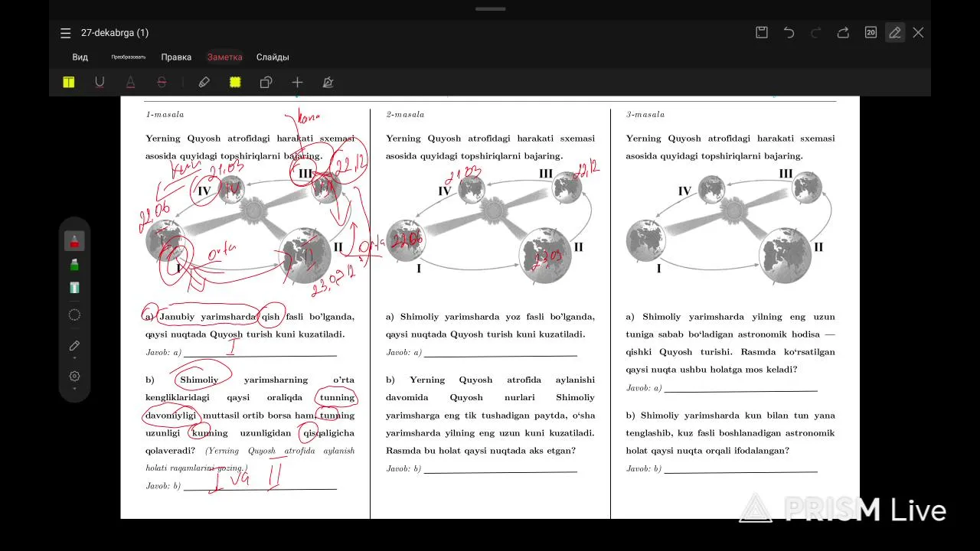Click the shapes/copy overlapping squares tool
Viewport: 980px width, 551px height.
pyautogui.click(x=266, y=82)
